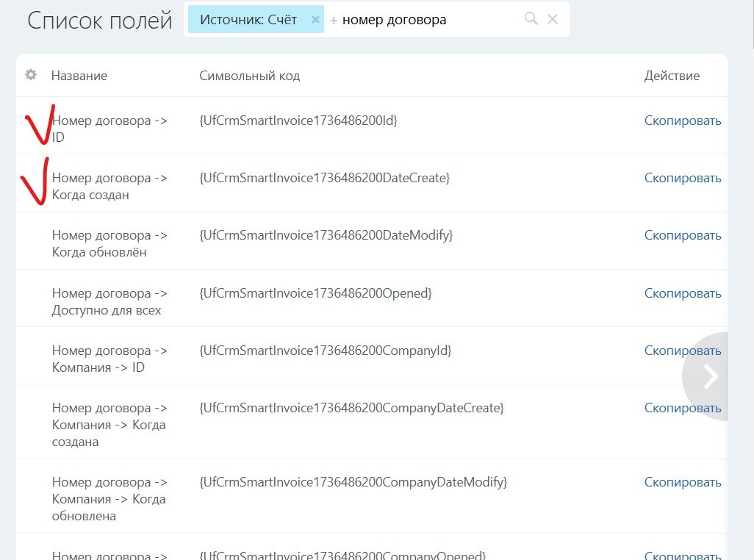Viewport: 754px width, 560px height.
Task: Copy code for 'Компания -> Когда создана' row
Action: click(683, 408)
